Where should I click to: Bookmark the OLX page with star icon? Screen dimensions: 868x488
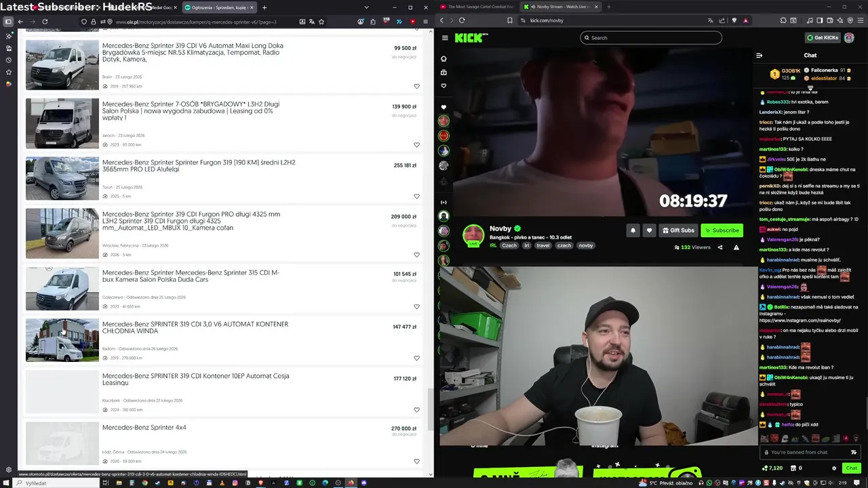(x=321, y=21)
